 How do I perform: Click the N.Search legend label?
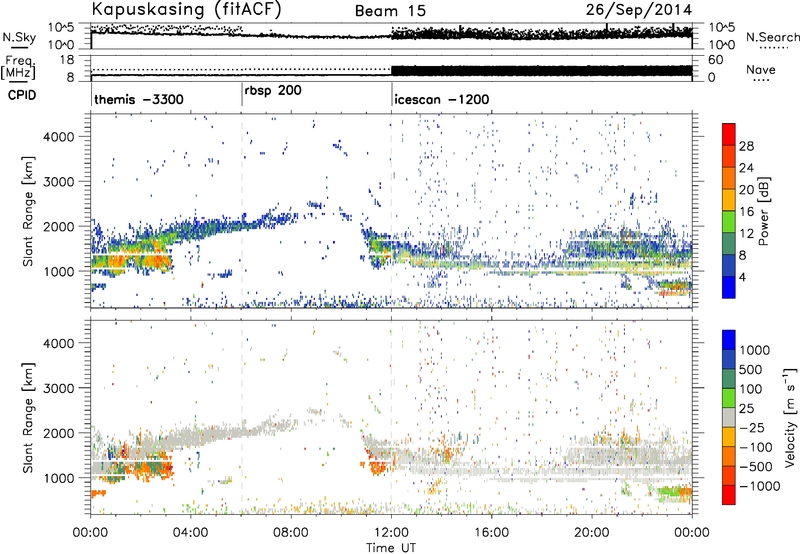click(773, 37)
